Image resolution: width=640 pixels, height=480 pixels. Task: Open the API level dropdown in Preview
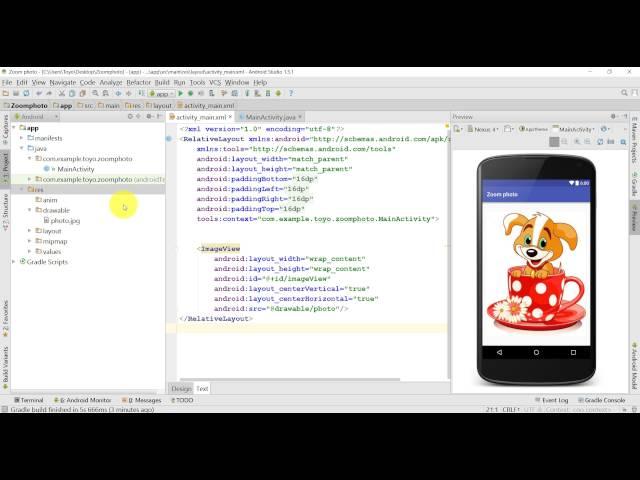pos(605,129)
